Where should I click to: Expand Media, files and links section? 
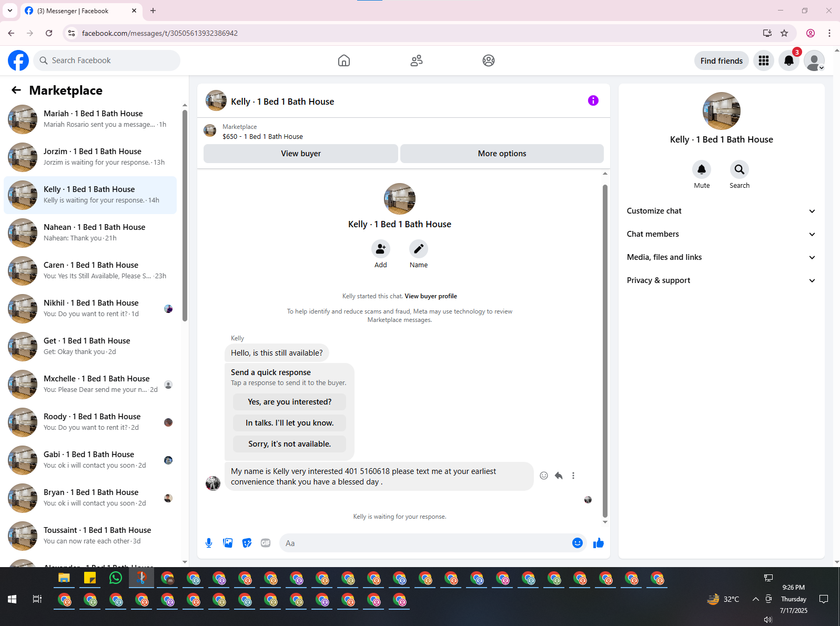[721, 257]
